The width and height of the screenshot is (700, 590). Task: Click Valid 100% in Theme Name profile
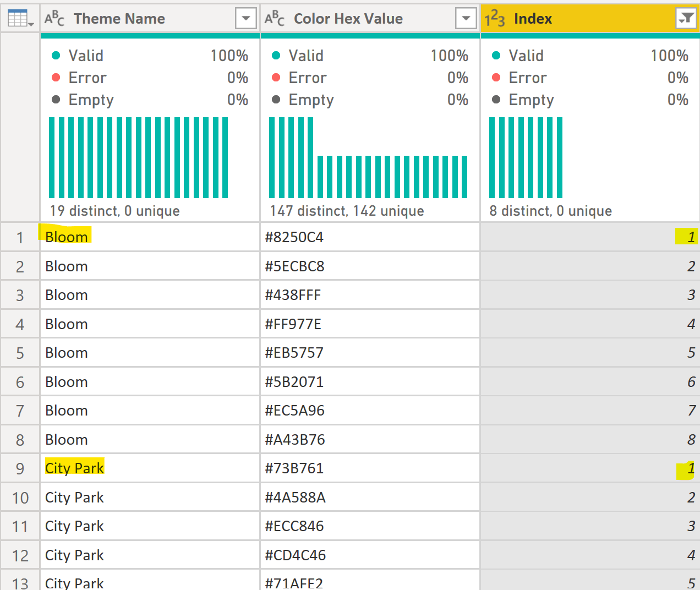(150, 56)
